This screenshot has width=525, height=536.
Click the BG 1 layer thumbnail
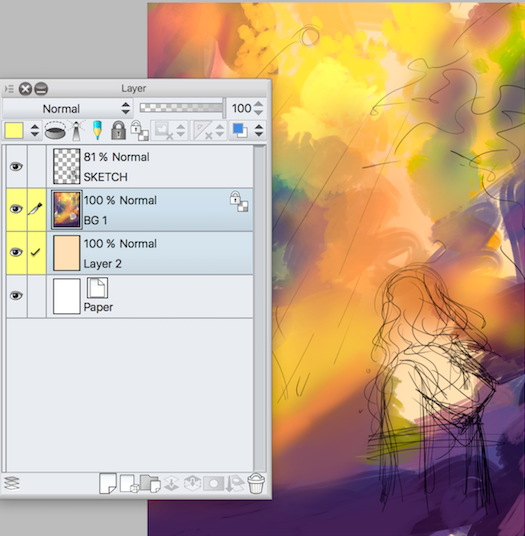click(x=67, y=210)
